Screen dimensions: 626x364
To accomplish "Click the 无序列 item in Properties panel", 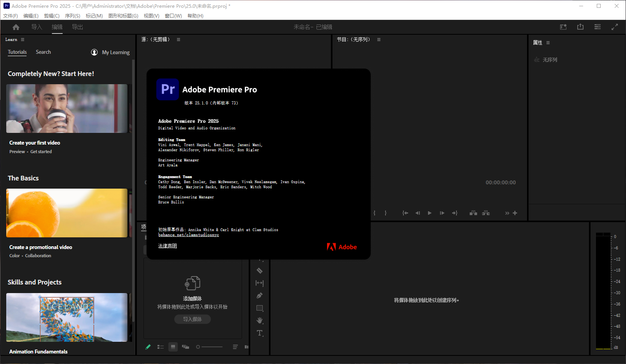I will [546, 60].
